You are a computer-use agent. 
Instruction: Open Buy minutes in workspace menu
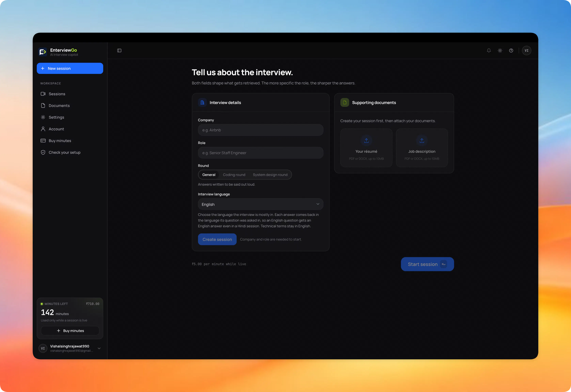[x=70, y=141]
